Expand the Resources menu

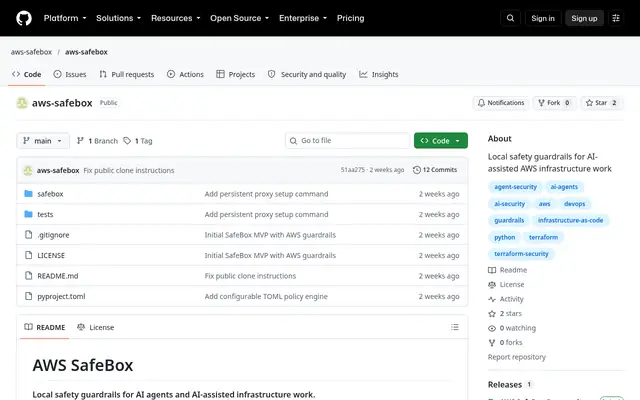(176, 18)
